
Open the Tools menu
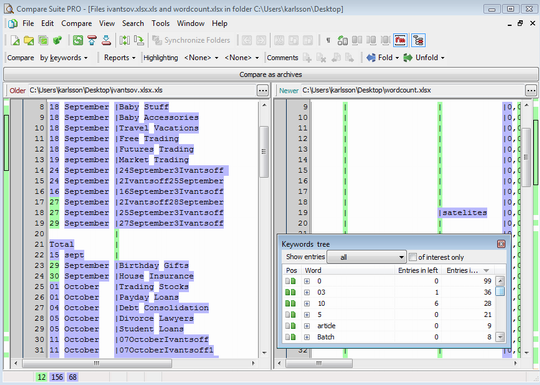(160, 23)
